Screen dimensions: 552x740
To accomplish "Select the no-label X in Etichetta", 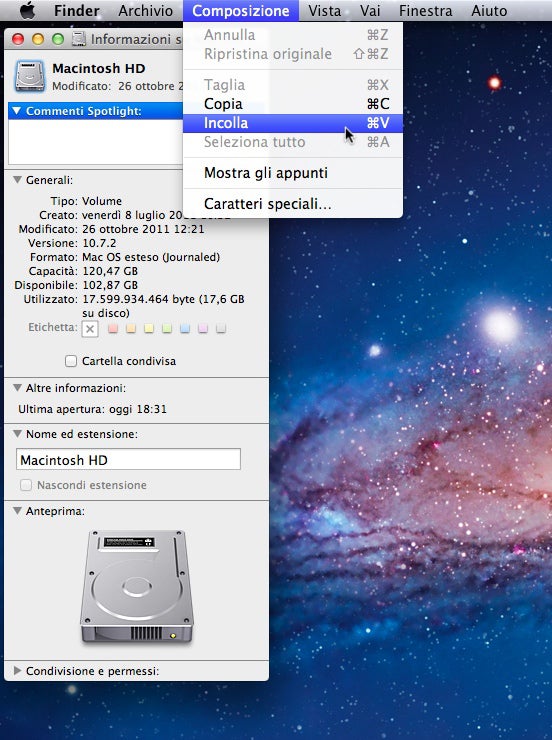I will coord(90,328).
